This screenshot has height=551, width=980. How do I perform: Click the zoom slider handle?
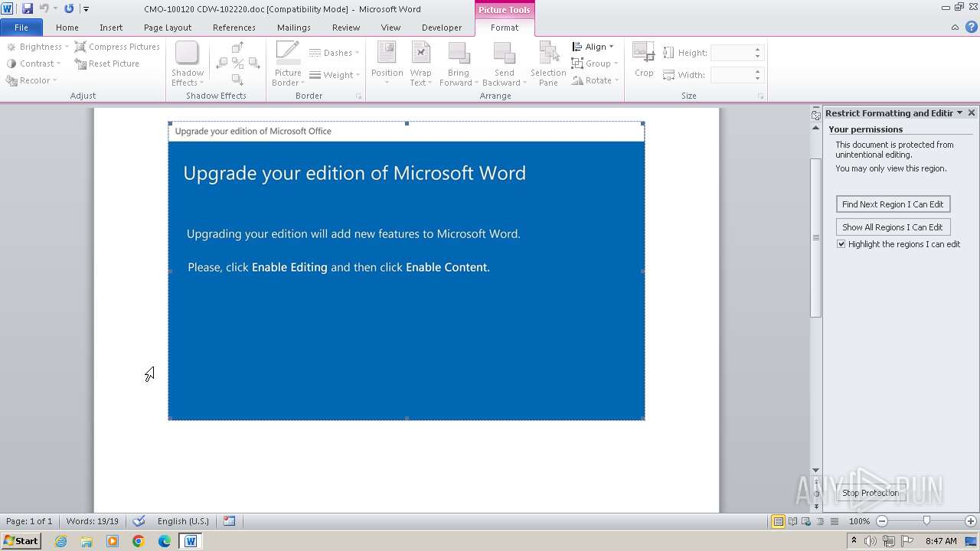926,521
